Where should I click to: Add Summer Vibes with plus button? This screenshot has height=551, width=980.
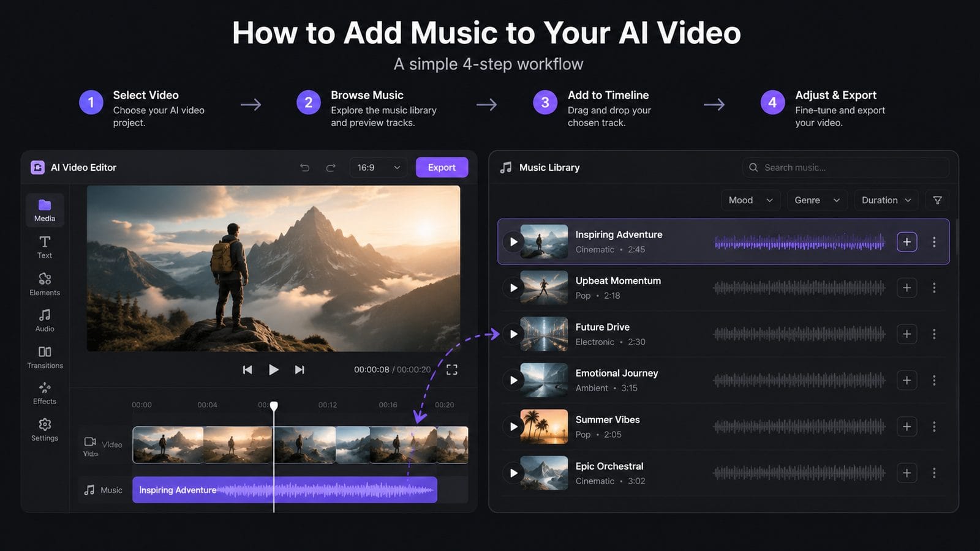click(x=907, y=427)
